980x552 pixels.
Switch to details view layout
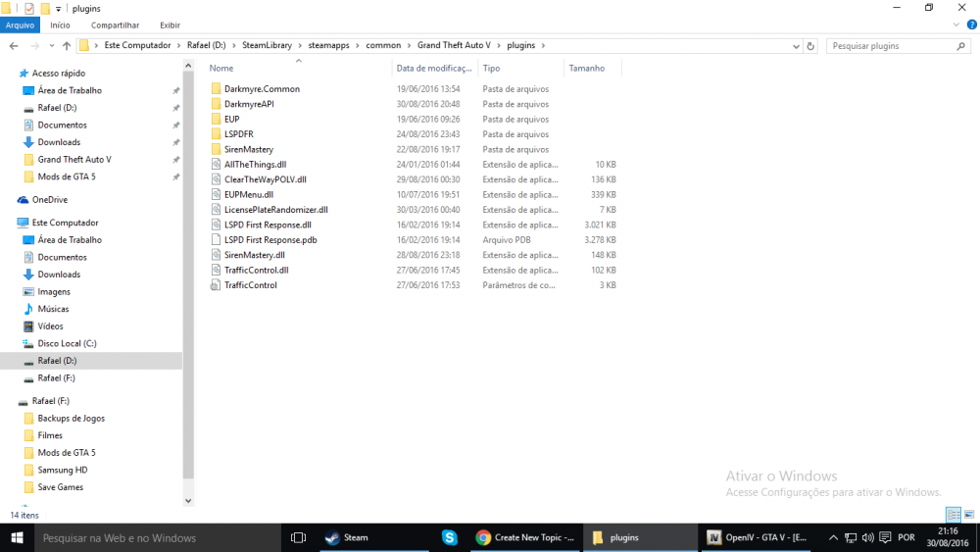[x=954, y=515]
